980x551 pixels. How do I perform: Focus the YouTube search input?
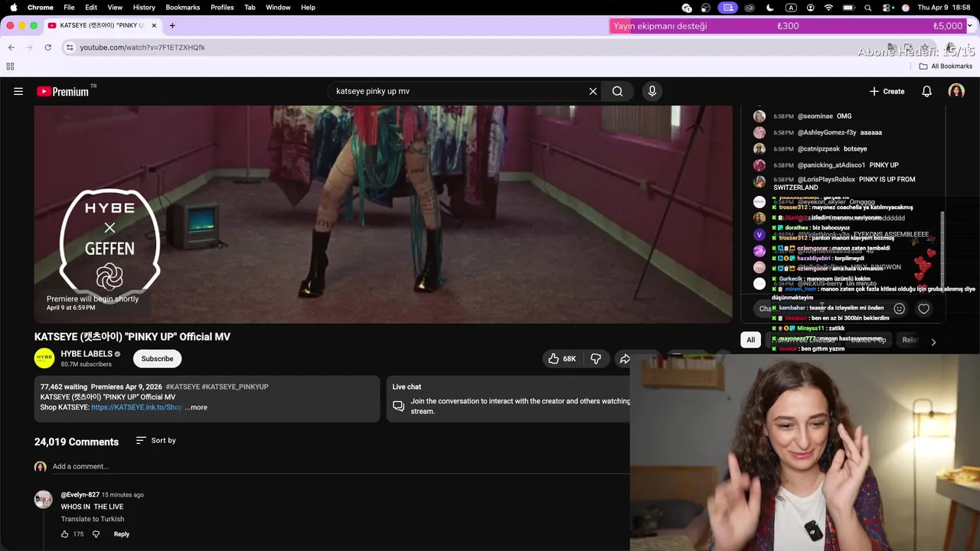[459, 91]
